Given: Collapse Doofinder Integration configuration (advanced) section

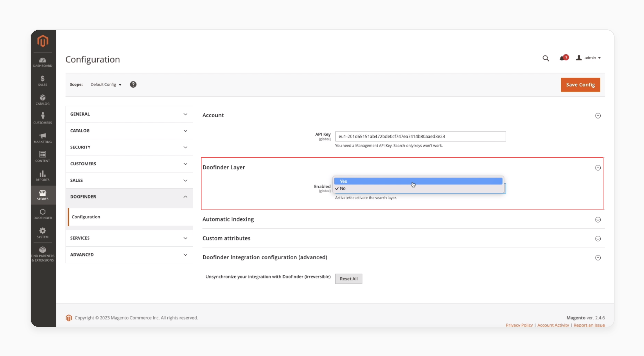Looking at the screenshot, I should click(x=598, y=258).
